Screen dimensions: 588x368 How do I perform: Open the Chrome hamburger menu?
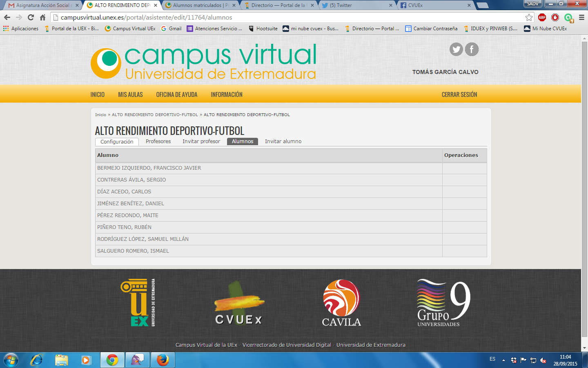tap(581, 17)
